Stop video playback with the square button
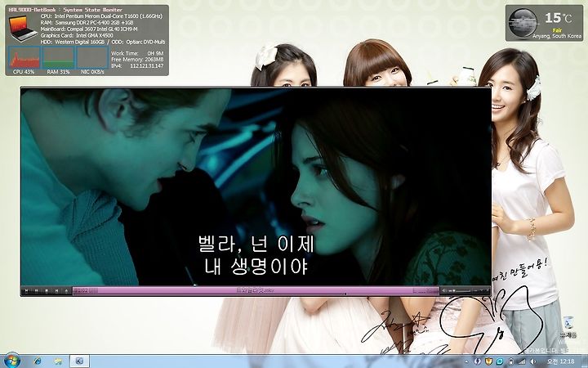 47,290
